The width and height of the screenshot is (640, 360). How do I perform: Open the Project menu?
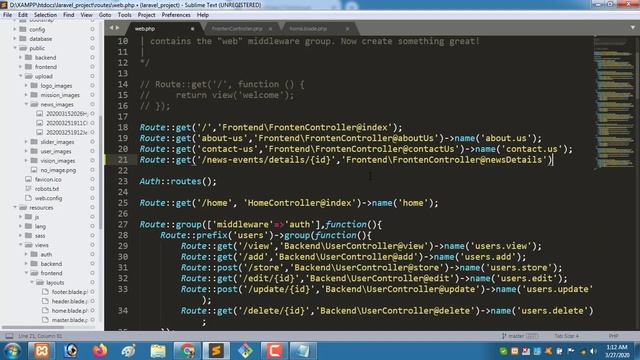147,15
